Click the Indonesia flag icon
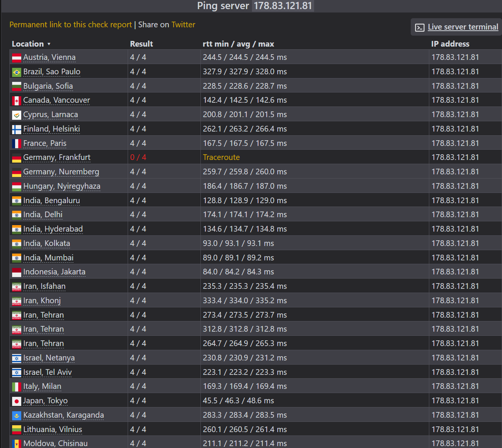Viewport: 502px width, 448px height. coord(17,273)
